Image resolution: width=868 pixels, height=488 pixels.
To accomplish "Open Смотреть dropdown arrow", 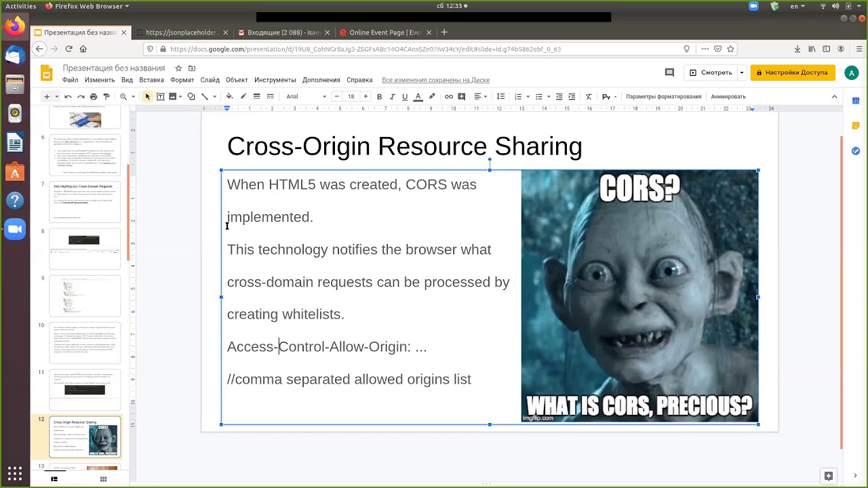I will (741, 73).
